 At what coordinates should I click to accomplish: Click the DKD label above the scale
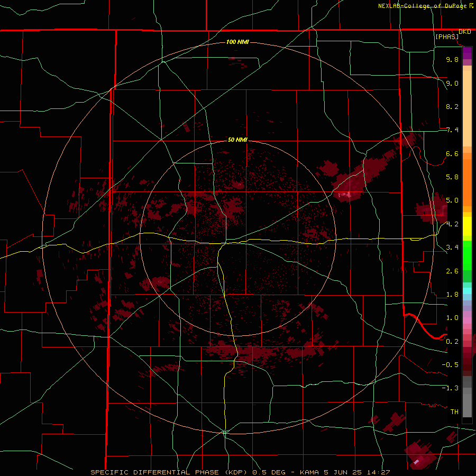465,32
